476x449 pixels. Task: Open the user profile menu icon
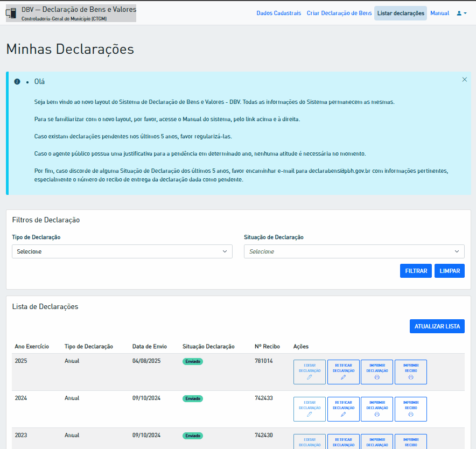coord(461,13)
